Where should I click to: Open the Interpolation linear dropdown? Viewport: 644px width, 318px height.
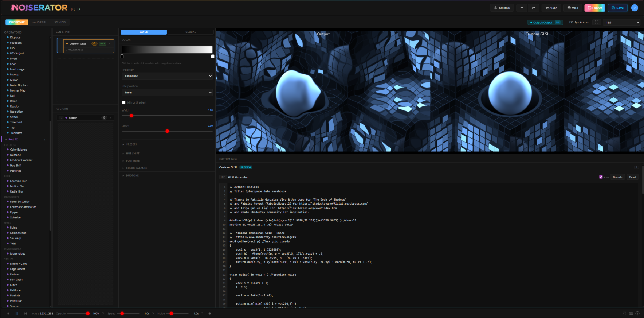tap(167, 93)
